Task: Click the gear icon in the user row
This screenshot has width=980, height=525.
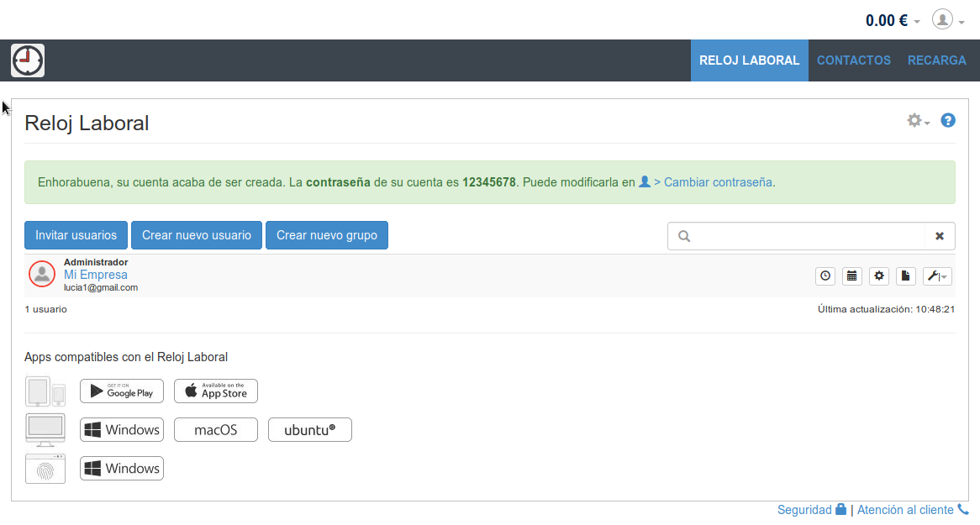Action: 879,276
